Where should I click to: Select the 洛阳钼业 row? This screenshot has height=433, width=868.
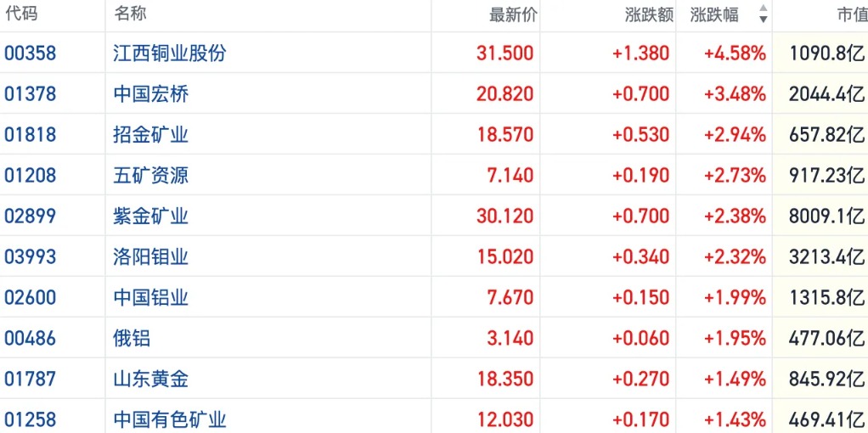434,257
